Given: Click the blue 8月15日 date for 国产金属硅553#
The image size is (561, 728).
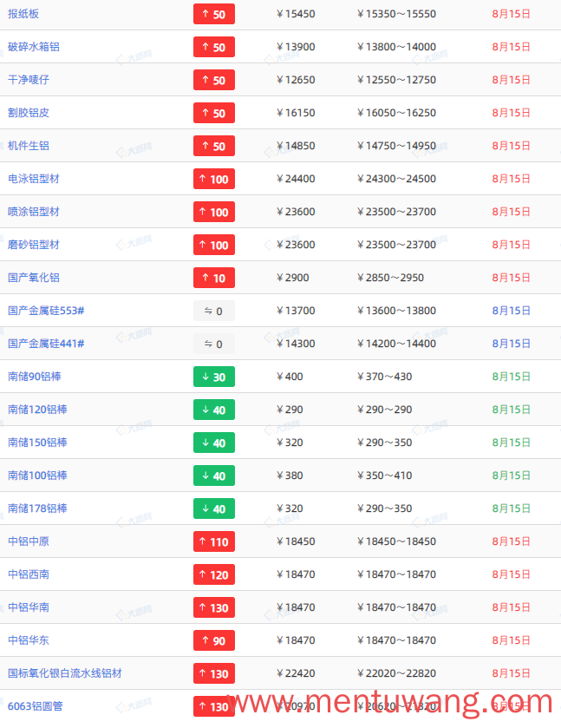Looking at the screenshot, I should [x=511, y=311].
